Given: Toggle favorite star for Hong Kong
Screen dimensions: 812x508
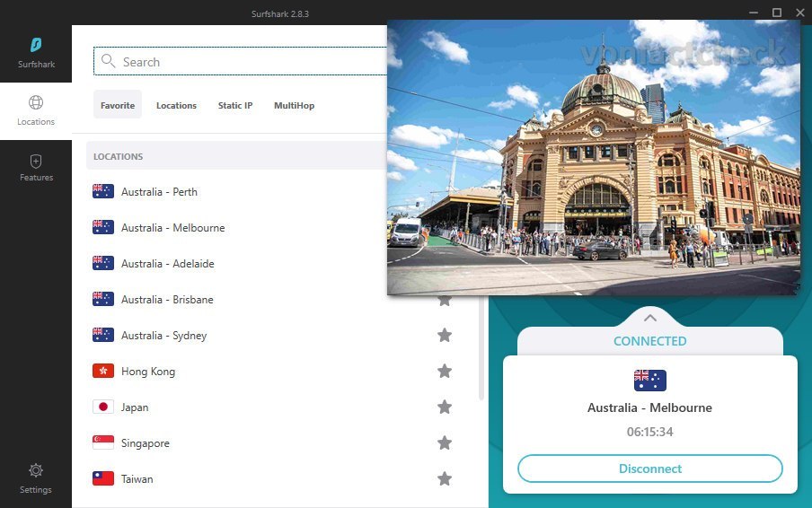Looking at the screenshot, I should click(x=445, y=371).
